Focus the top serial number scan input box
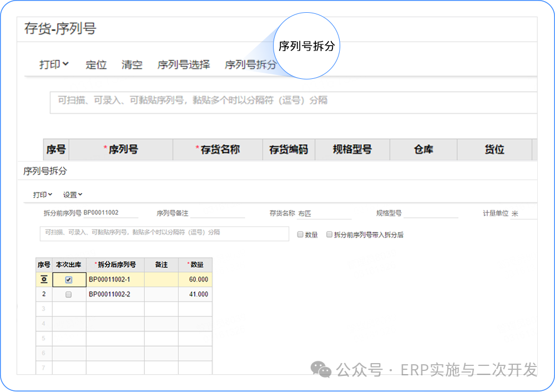555x392 pixels. pyautogui.click(x=293, y=102)
